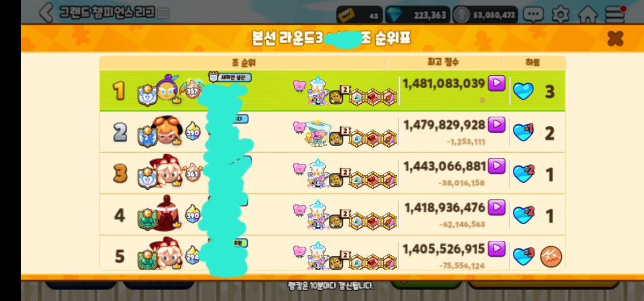The width and height of the screenshot is (644, 301).
Task: Open the chat speech bubble icon
Action: click(x=533, y=15)
